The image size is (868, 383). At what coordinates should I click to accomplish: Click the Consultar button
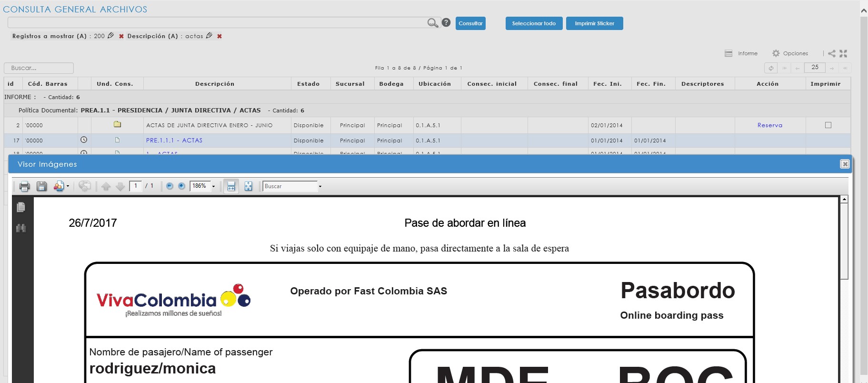coord(470,23)
